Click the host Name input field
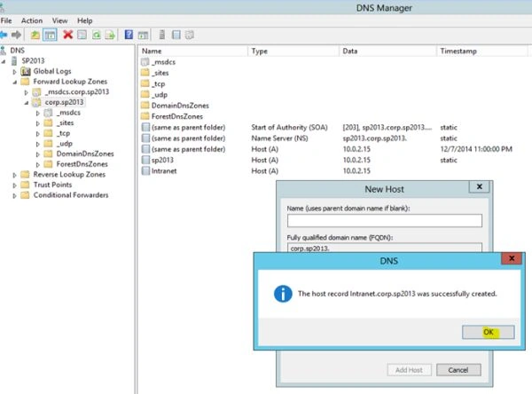Screen dimensions: 532x394 [385, 220]
